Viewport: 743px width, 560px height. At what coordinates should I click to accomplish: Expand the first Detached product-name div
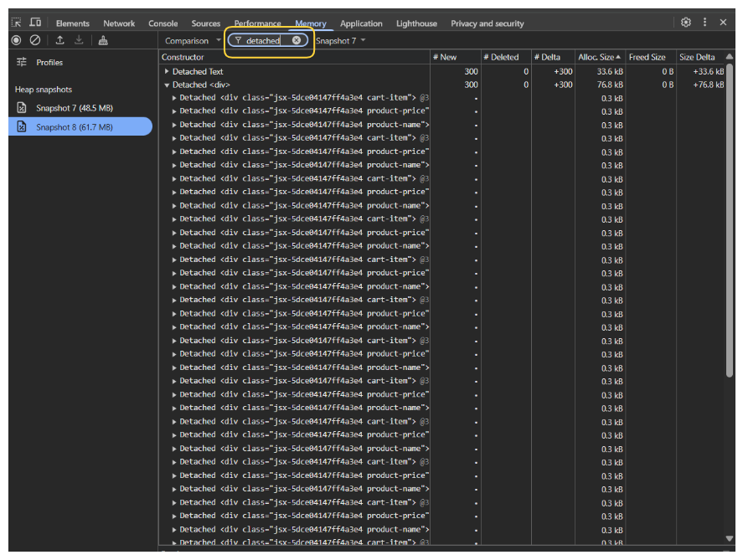pyautogui.click(x=174, y=125)
